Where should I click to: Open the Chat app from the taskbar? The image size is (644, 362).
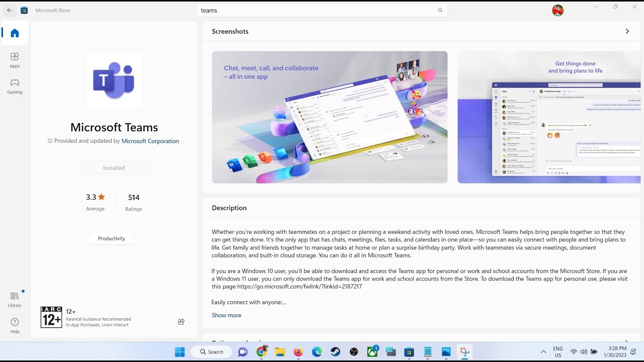pyautogui.click(x=243, y=352)
